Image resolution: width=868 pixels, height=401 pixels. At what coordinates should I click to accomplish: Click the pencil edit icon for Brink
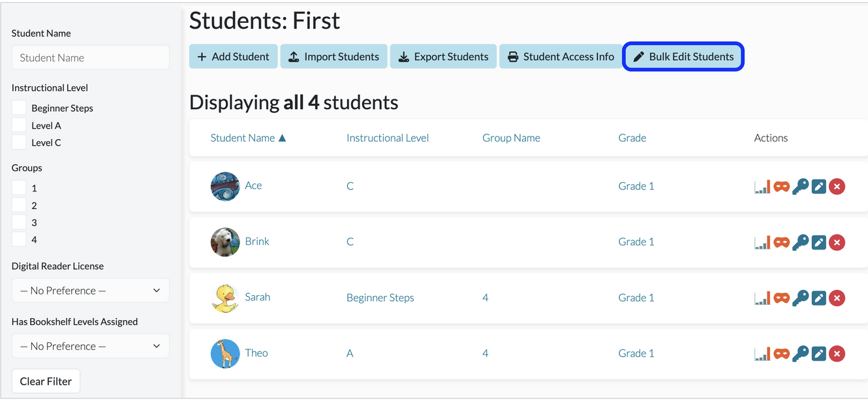click(x=819, y=242)
